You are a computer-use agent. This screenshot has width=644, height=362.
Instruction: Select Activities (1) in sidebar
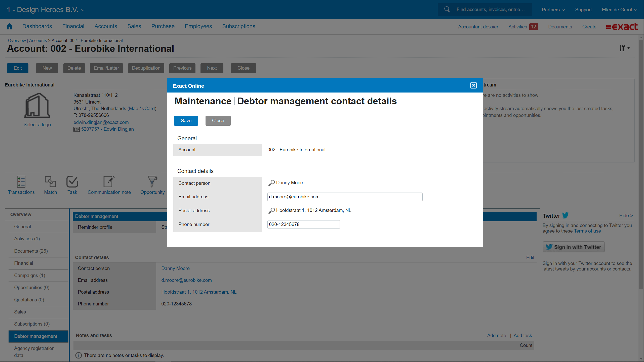click(38, 239)
